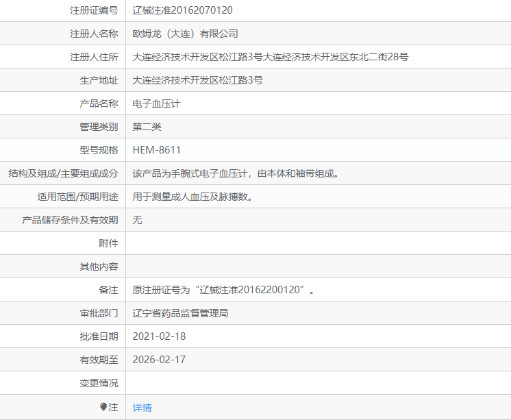This screenshot has width=511, height=420.
Task: Click the 产品名称 label
Action: click(x=99, y=103)
